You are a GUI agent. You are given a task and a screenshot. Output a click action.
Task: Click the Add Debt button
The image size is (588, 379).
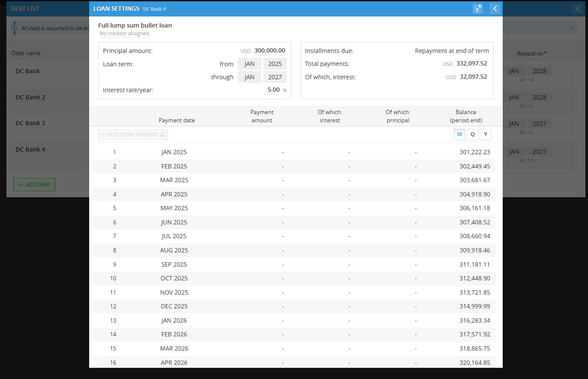[x=34, y=185]
